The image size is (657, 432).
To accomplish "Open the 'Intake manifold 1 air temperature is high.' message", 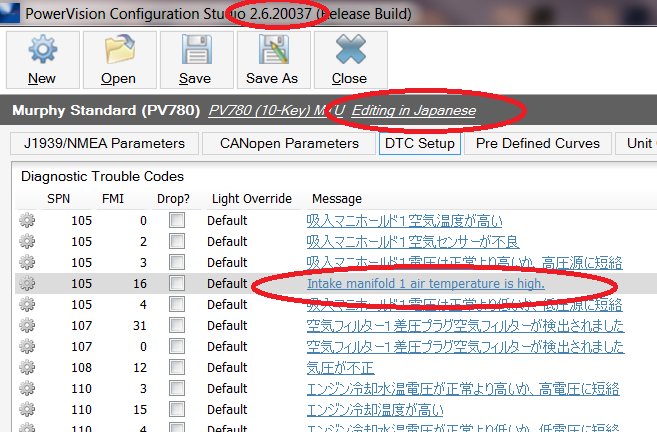I will tap(426, 284).
